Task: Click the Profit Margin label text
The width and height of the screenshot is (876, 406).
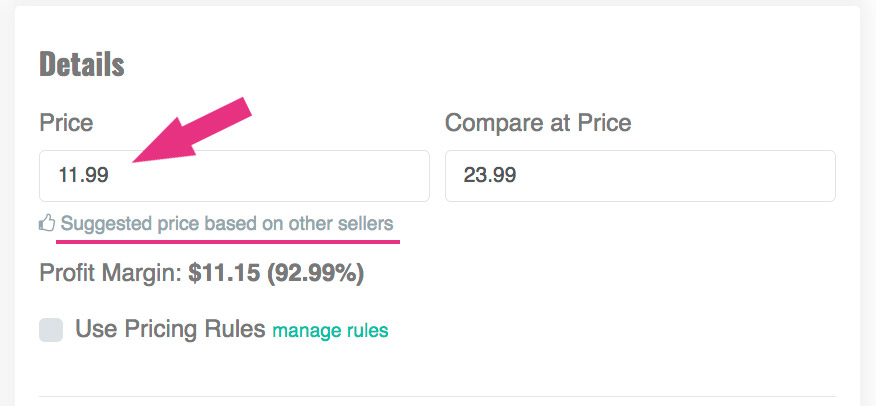Action: click(x=111, y=274)
